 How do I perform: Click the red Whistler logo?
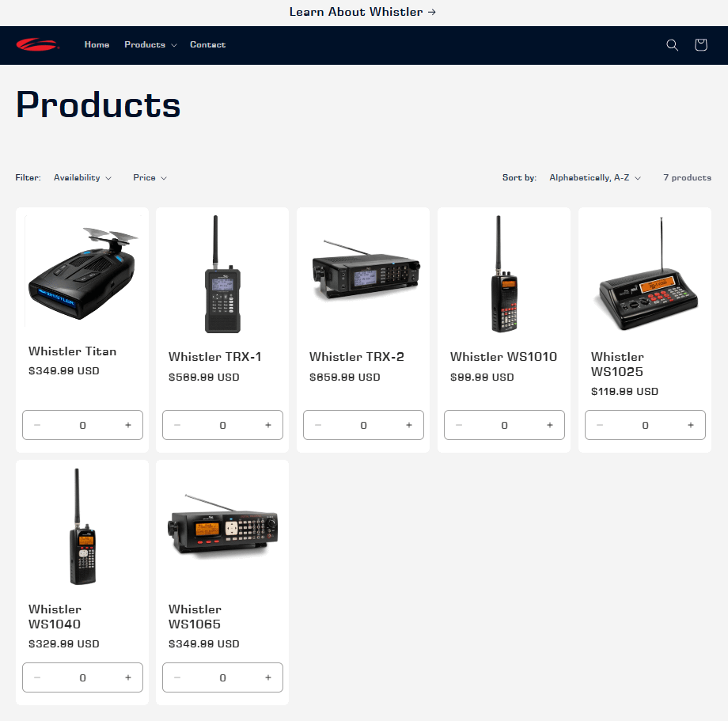pyautogui.click(x=37, y=45)
